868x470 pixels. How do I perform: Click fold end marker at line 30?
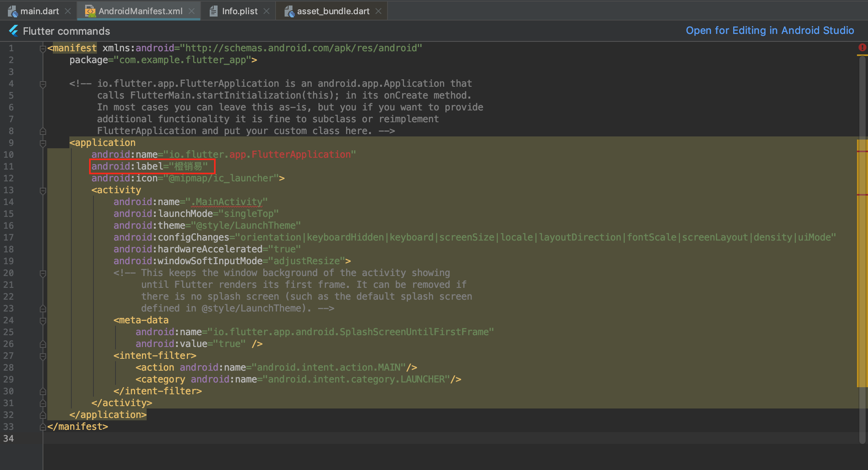coord(43,391)
